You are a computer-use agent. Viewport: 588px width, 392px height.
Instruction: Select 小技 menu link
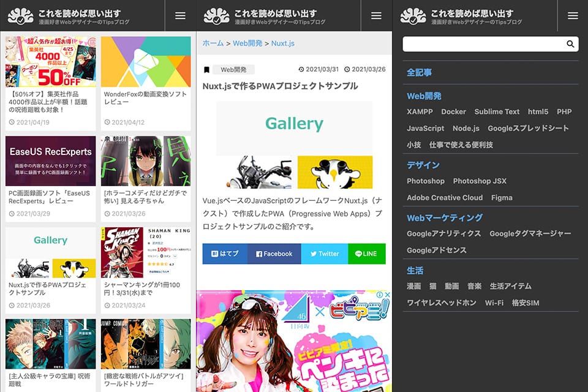[x=414, y=145]
